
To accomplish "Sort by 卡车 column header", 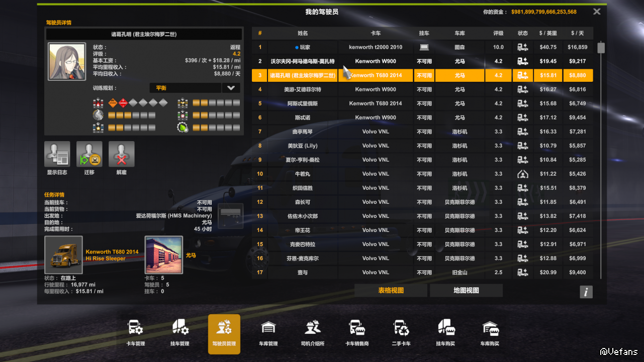I will (x=376, y=33).
